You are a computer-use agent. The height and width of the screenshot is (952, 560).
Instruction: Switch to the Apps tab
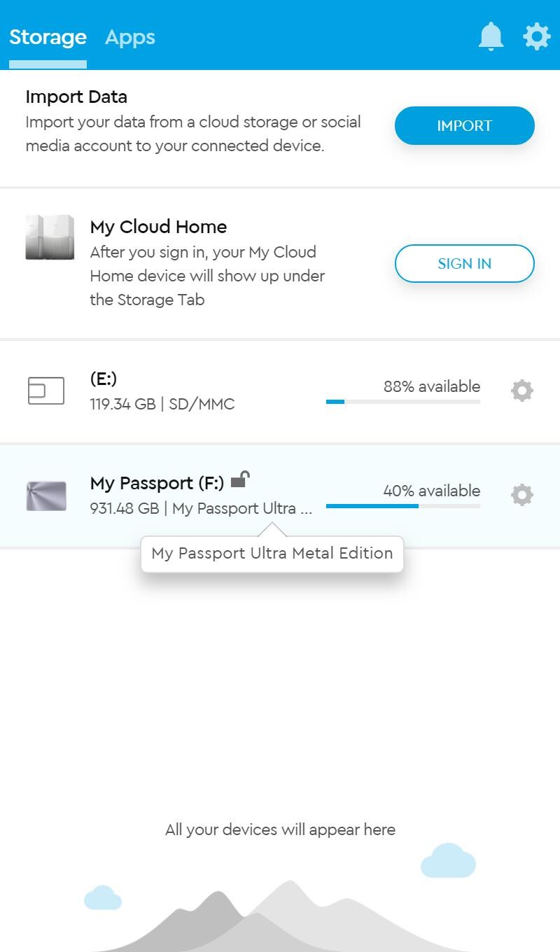tap(130, 37)
